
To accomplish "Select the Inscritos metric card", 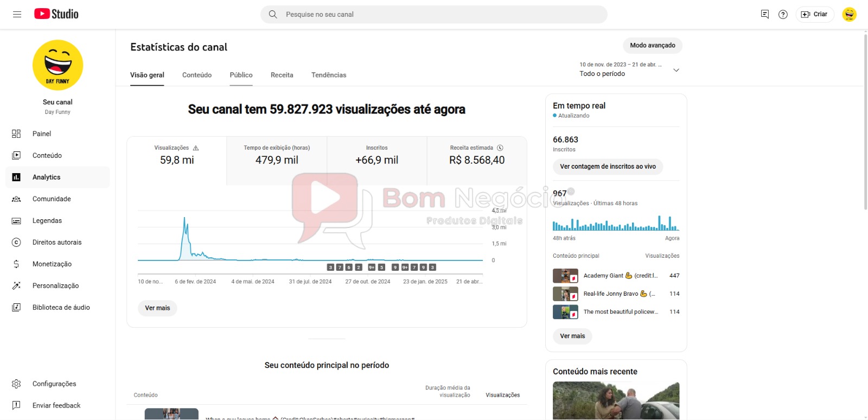I will tap(376, 156).
